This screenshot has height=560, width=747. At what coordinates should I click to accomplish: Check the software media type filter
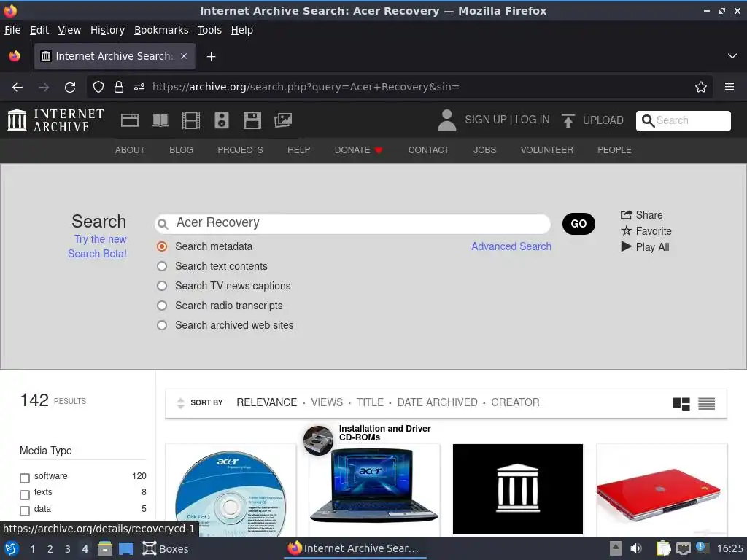point(25,478)
